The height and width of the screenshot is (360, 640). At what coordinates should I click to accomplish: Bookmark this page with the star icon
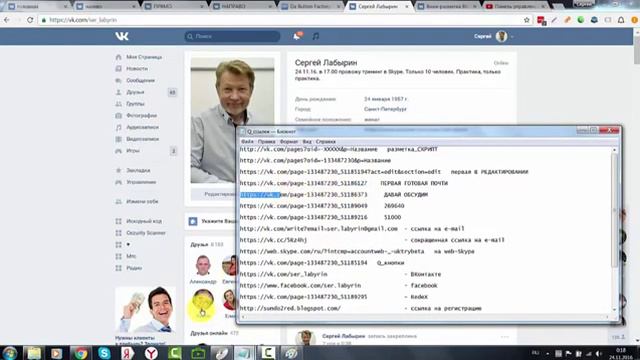click(527, 20)
